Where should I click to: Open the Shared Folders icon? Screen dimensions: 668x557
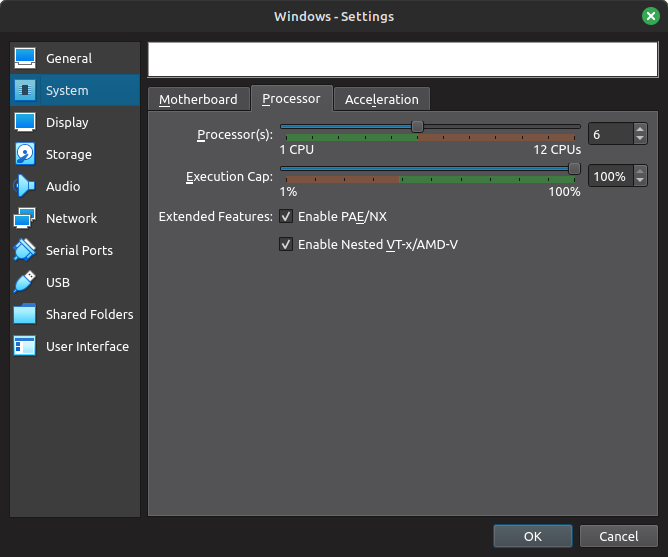pos(26,315)
